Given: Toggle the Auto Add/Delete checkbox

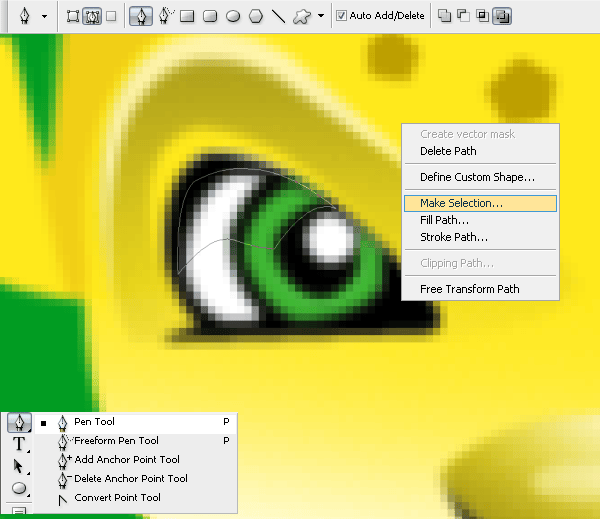Looking at the screenshot, I should point(342,16).
